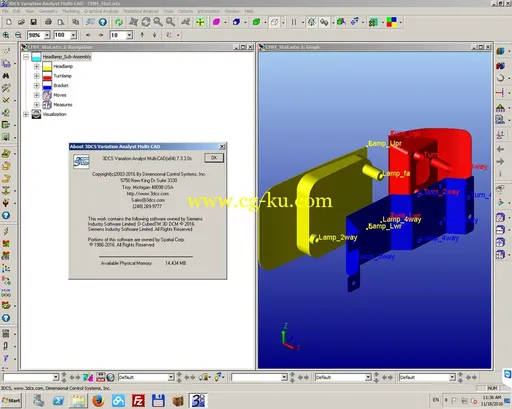This screenshot has height=409, width=512.
Task: Expand the Measures tree node
Action: pos(37,105)
